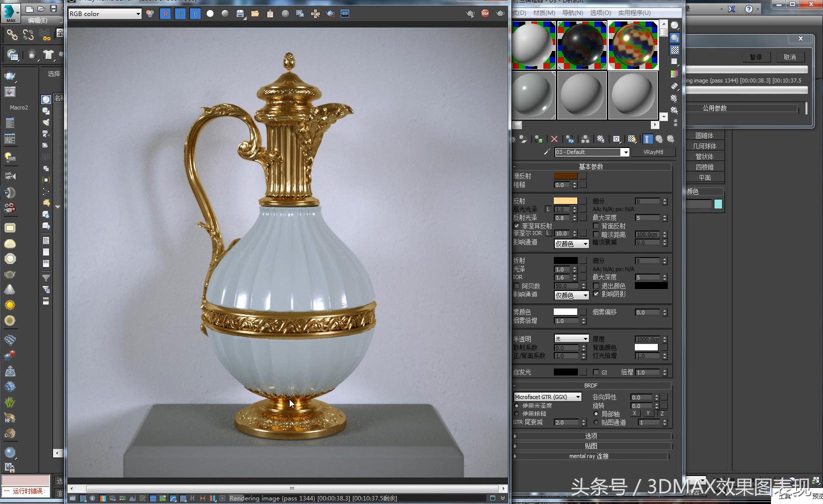Viewport: 823px width, 504px height.
Task: Toggle the blue channel button
Action: click(196, 14)
